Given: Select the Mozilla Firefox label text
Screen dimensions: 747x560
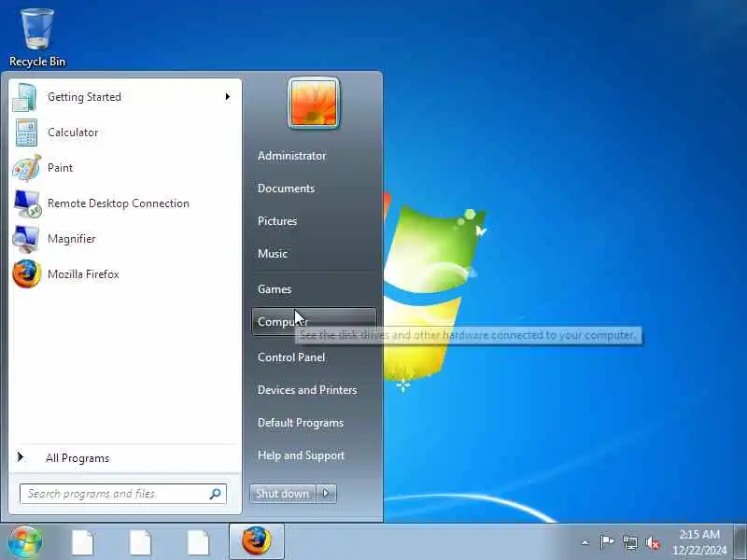Looking at the screenshot, I should [x=83, y=274].
